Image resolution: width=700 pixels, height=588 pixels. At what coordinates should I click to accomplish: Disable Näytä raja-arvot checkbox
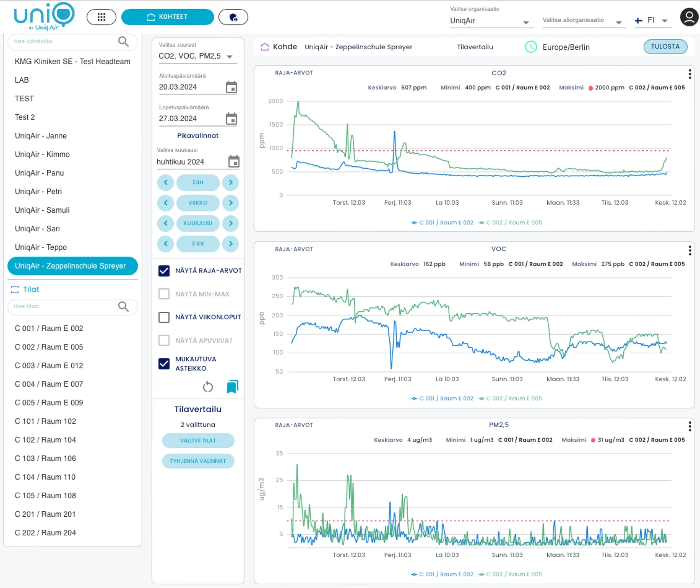(164, 271)
